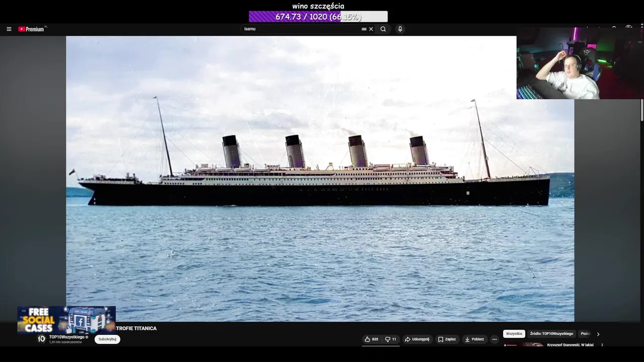Viewport: 644px width, 362px height.
Task: Click the wino szczęścia progress bar
Action: click(318, 17)
